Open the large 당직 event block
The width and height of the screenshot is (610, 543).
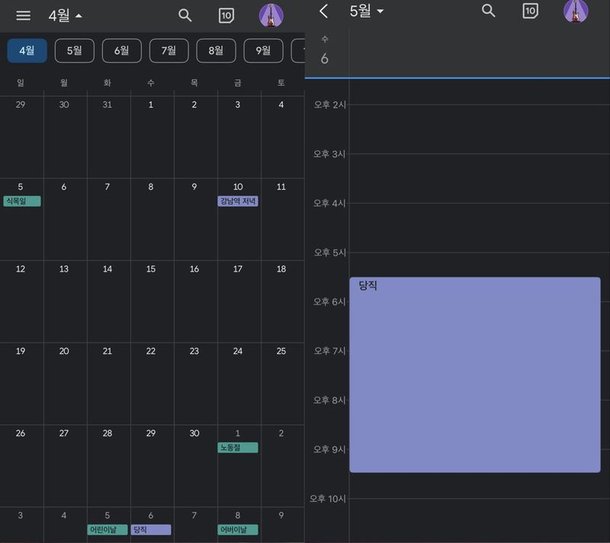475,375
